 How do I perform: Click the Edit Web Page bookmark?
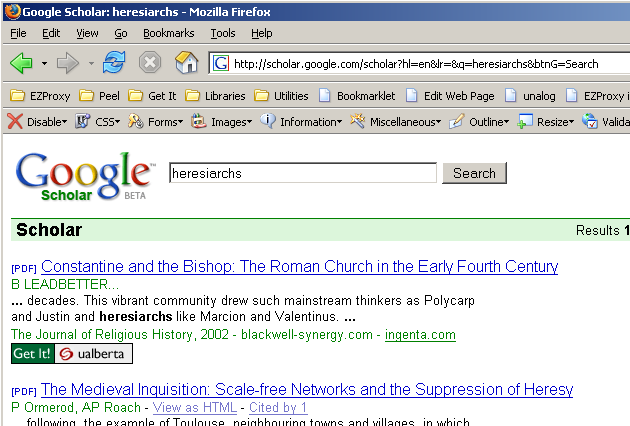(449, 96)
